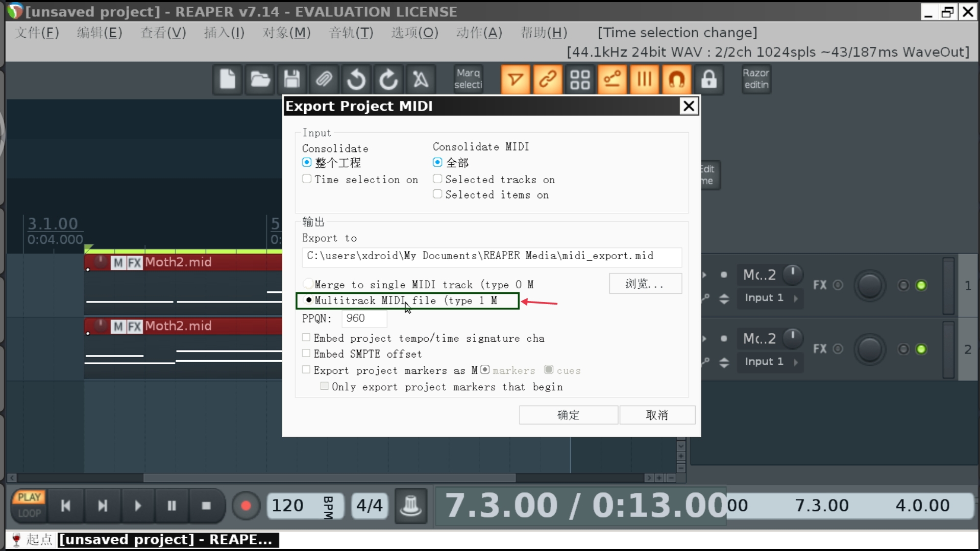
Task: Open the 文件(F) menu
Action: (37, 33)
